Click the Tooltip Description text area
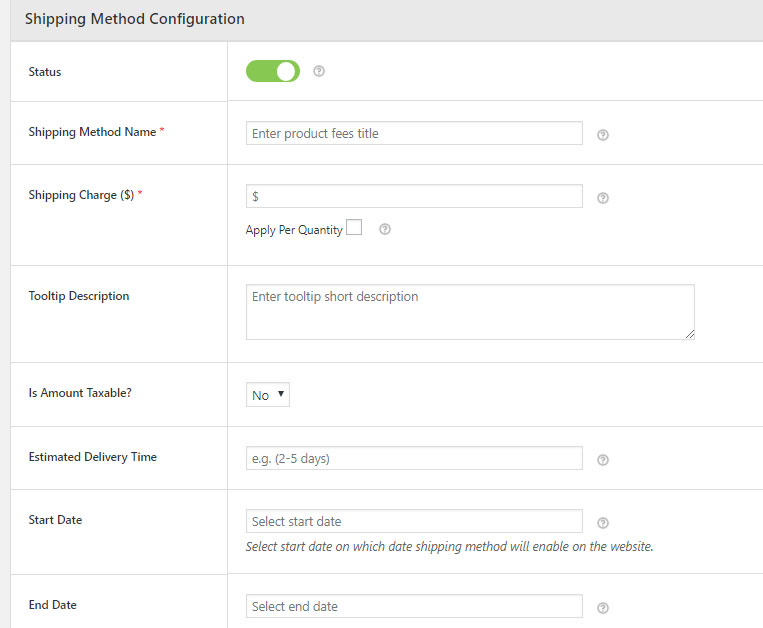763x628 pixels. pos(470,312)
